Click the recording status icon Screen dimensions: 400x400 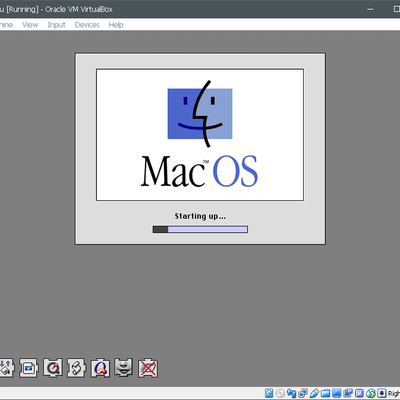(348, 393)
